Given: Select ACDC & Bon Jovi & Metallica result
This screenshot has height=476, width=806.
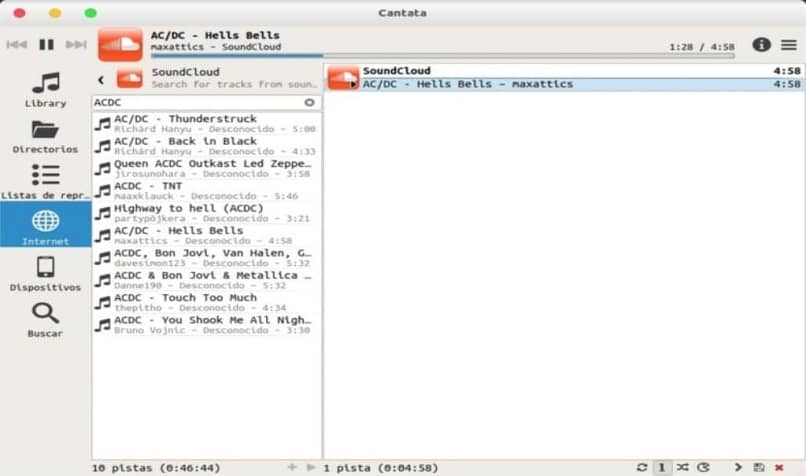Looking at the screenshot, I should pyautogui.click(x=207, y=280).
